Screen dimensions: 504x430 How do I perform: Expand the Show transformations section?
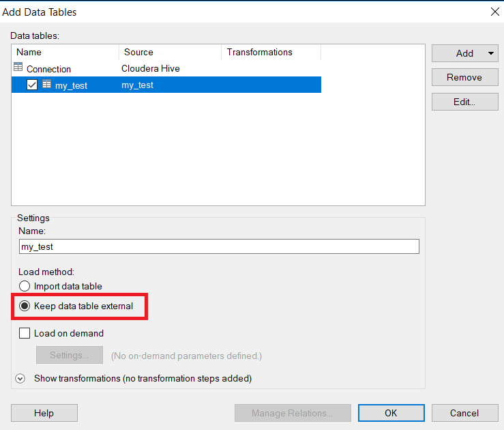point(20,378)
